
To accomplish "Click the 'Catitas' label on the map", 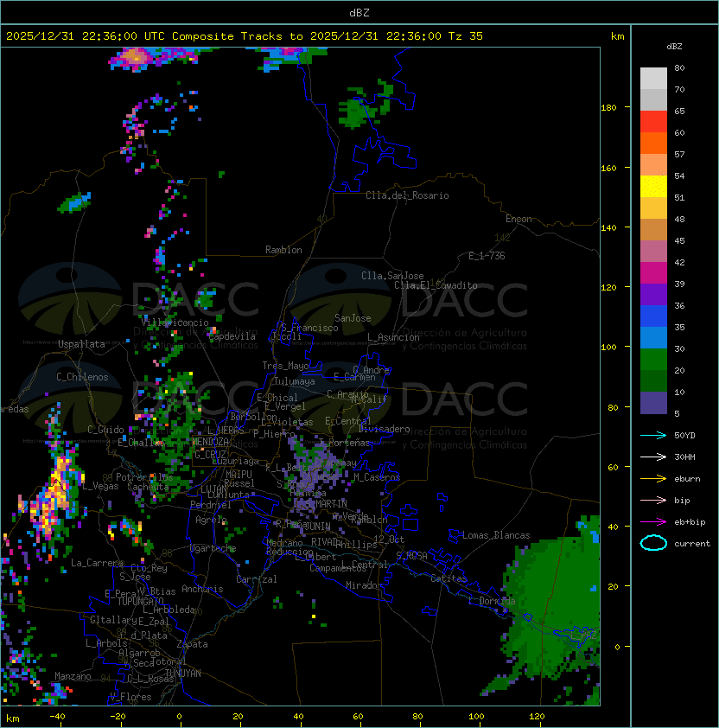I will tap(449, 578).
